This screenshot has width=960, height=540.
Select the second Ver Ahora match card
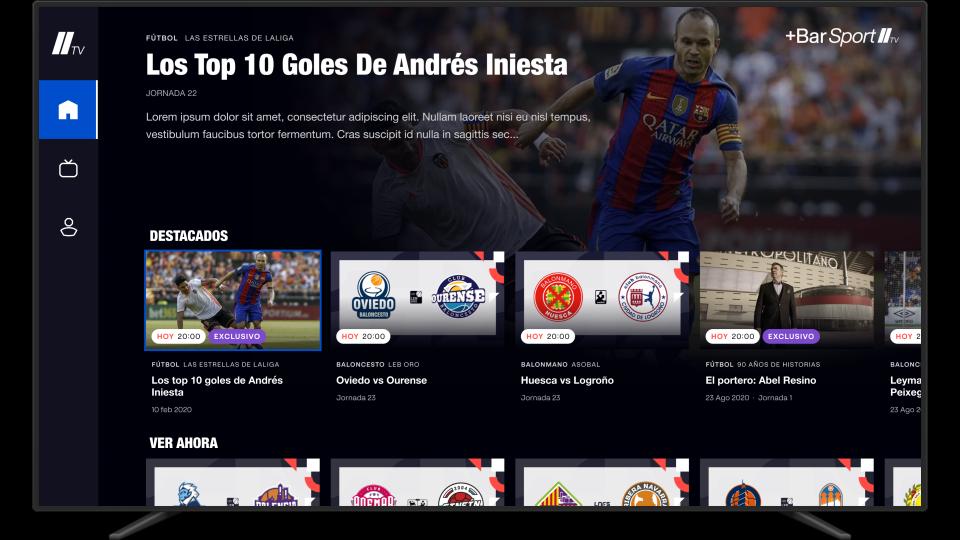tap(418, 482)
